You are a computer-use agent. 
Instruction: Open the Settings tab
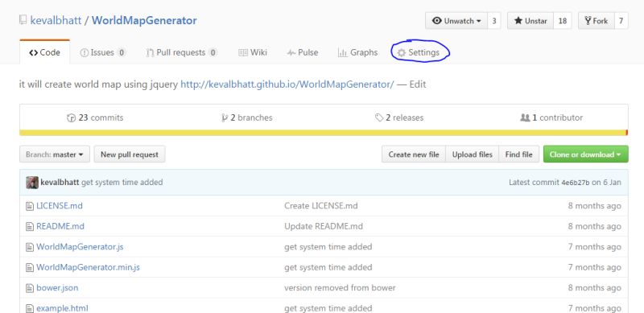click(419, 52)
